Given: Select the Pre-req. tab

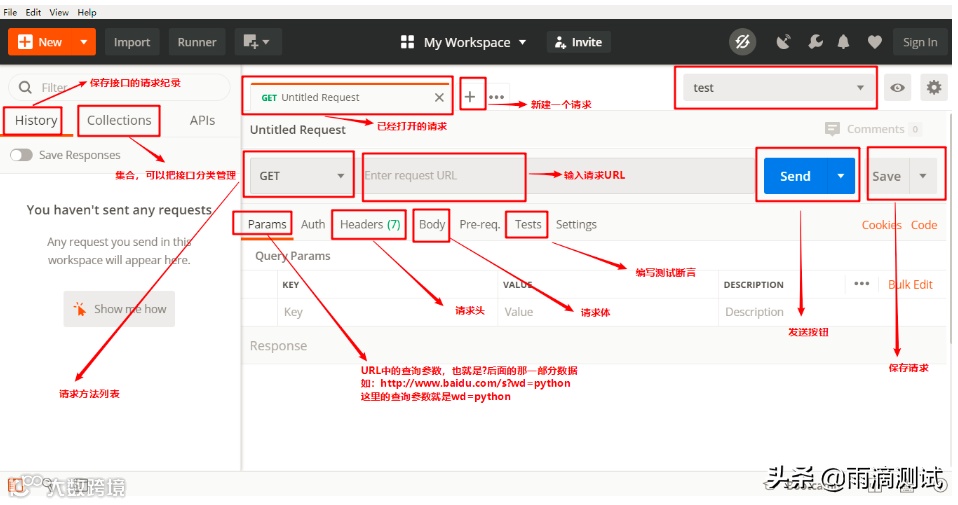Looking at the screenshot, I should (480, 224).
